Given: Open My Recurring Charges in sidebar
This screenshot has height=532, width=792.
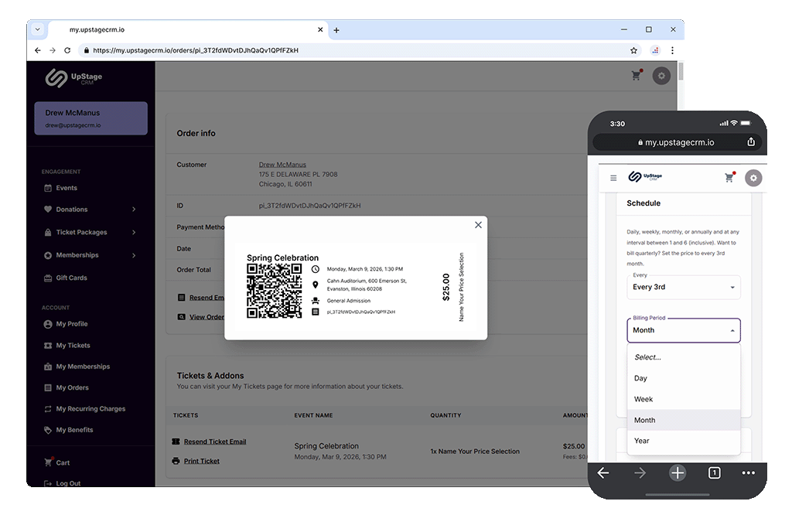Looking at the screenshot, I should click(90, 409).
